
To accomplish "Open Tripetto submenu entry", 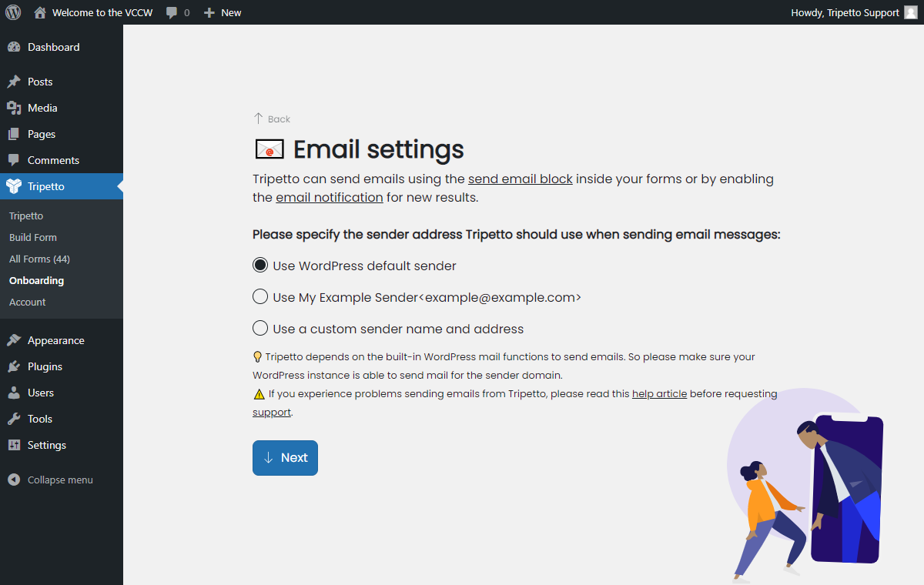I will click(26, 216).
